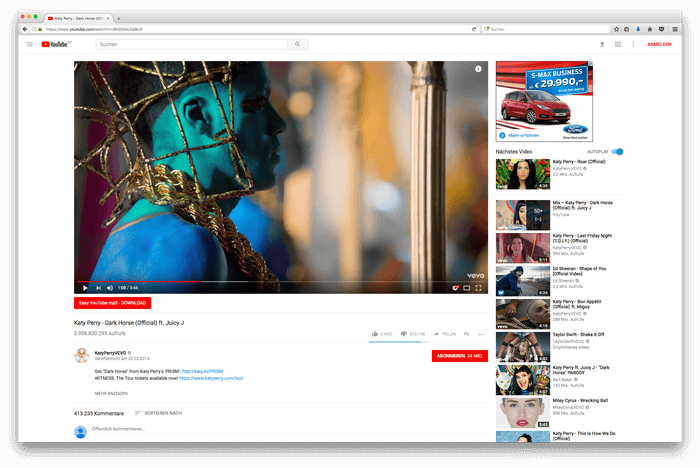700x468 pixels.
Task: Open the YouTube guide hamburger menu
Action: [x=30, y=44]
